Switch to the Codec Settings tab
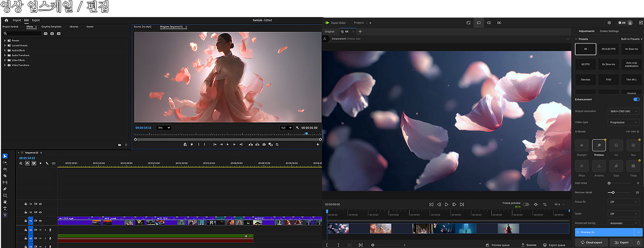The image size is (644, 248). [x=609, y=31]
